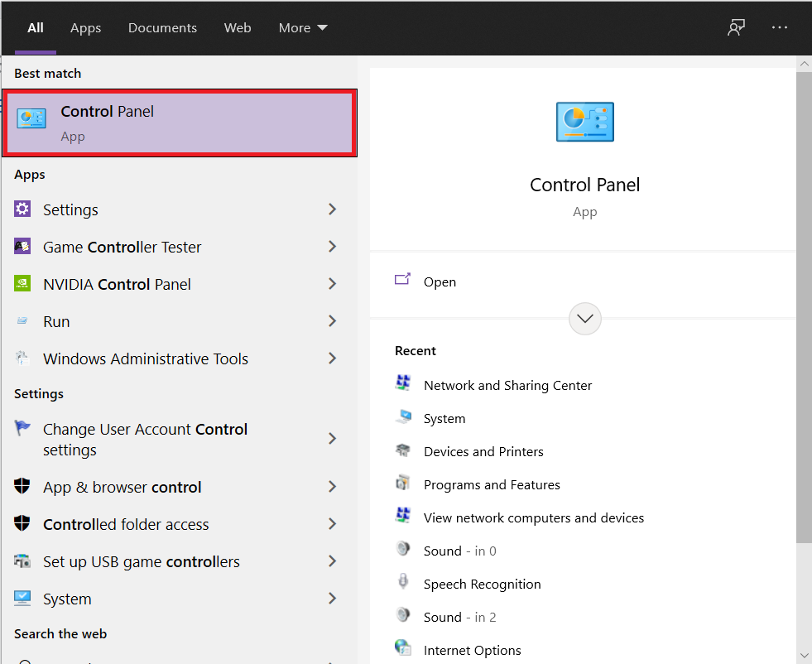Click the Game Controller Tester icon
The width and height of the screenshot is (812, 664).
coord(22,246)
